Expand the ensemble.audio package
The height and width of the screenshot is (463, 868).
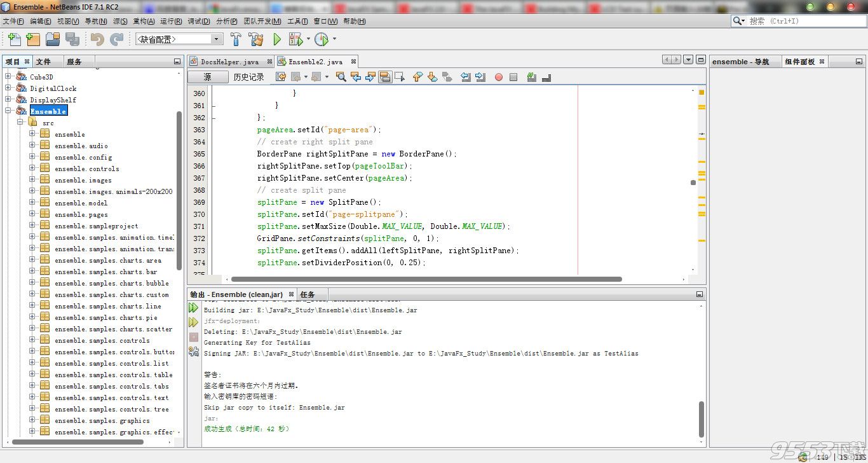pos(32,146)
